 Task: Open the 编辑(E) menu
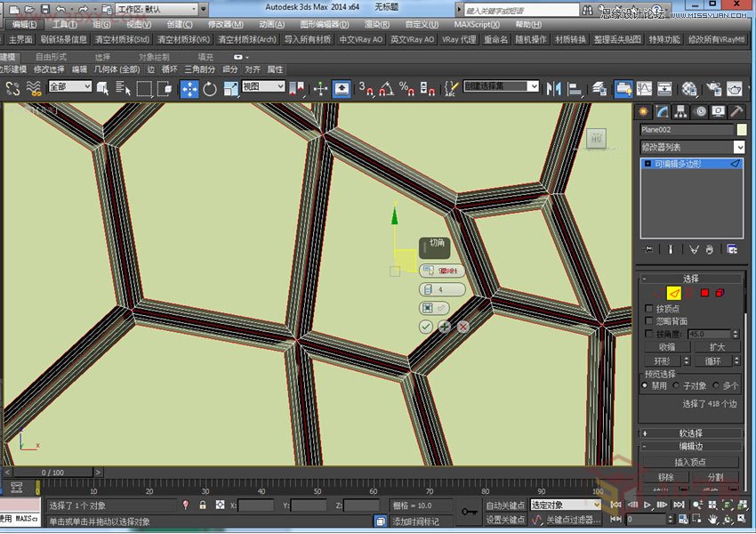click(24, 24)
